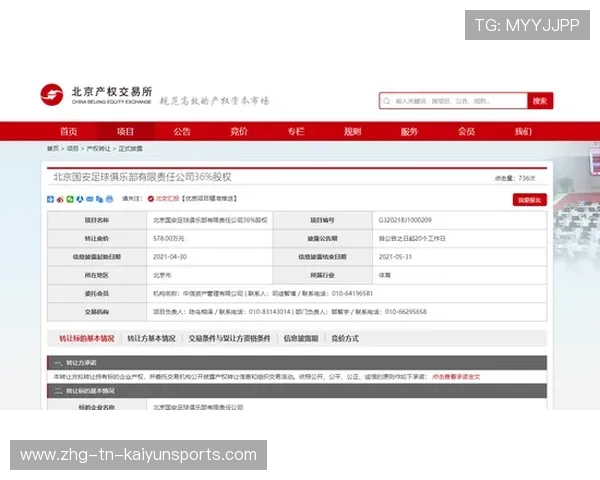The height and width of the screenshot is (480, 600).
Task: Click the click-count text 736次
Action: (x=527, y=178)
